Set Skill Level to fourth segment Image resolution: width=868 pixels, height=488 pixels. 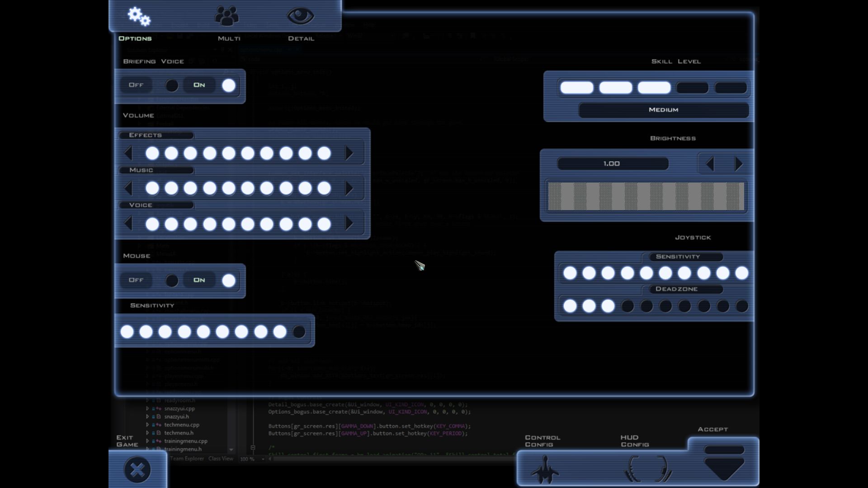tap(693, 88)
